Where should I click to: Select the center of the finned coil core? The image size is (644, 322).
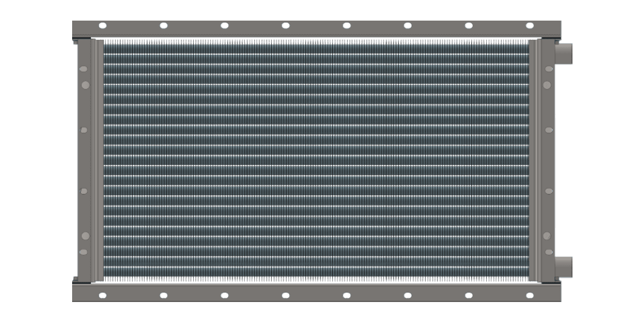(x=316, y=160)
